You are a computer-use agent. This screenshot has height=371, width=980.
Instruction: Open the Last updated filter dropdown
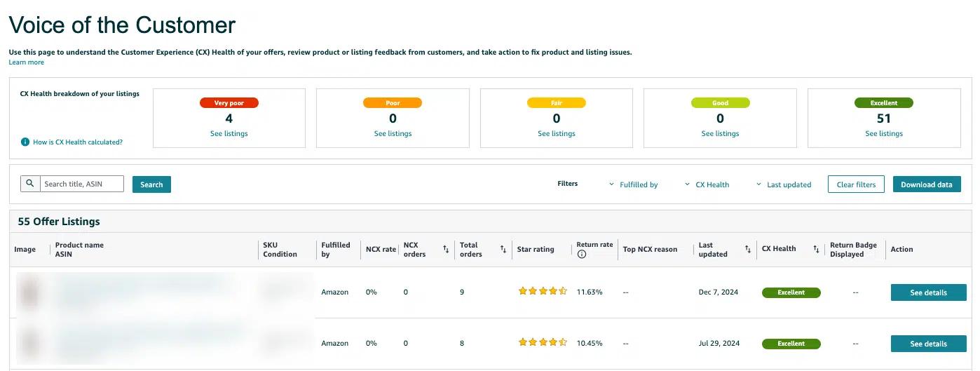[784, 184]
